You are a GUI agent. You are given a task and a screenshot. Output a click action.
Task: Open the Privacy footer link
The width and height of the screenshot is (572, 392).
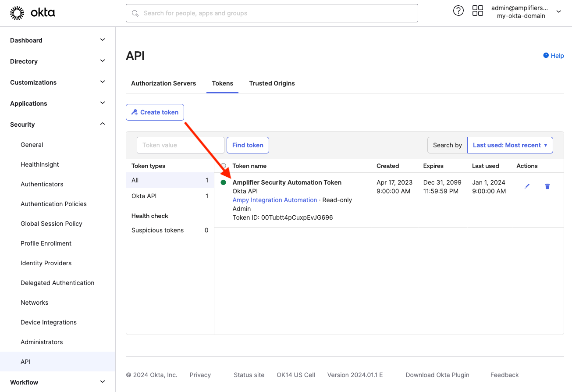[x=200, y=375]
